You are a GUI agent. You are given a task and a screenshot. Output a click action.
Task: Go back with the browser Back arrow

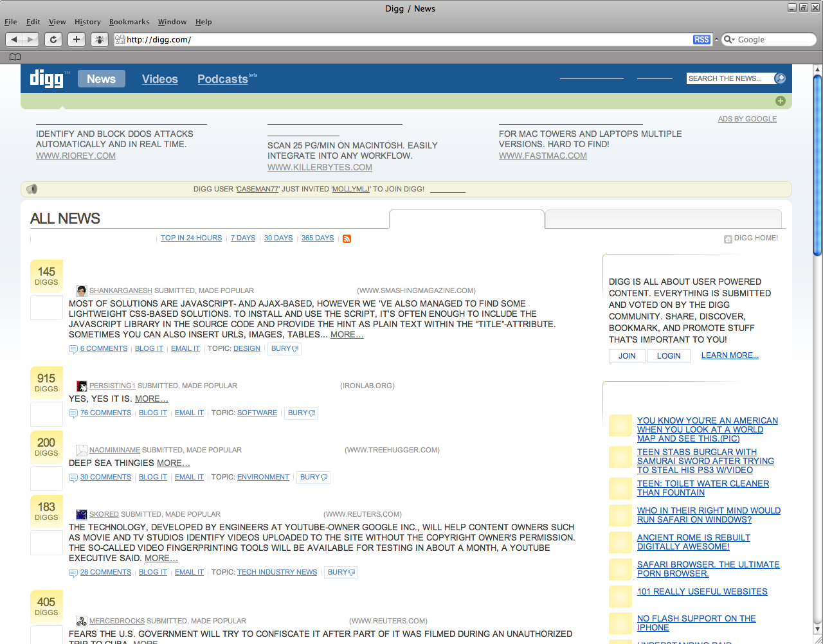[x=14, y=40]
